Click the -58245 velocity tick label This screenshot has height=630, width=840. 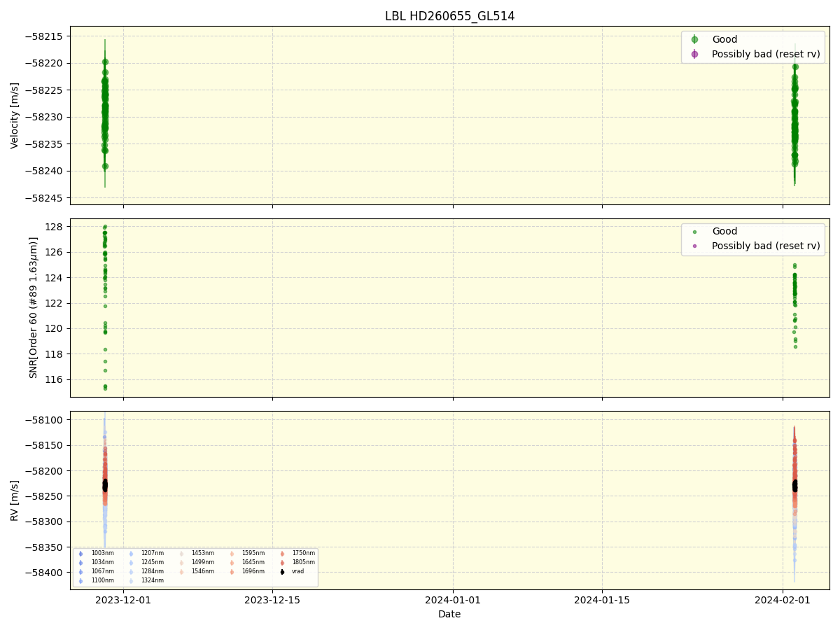pos(45,198)
